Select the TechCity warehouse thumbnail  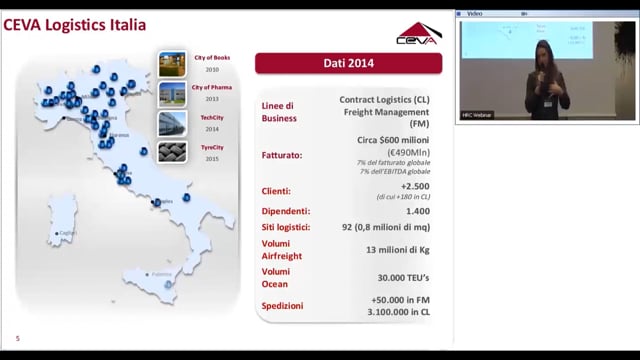[172, 124]
